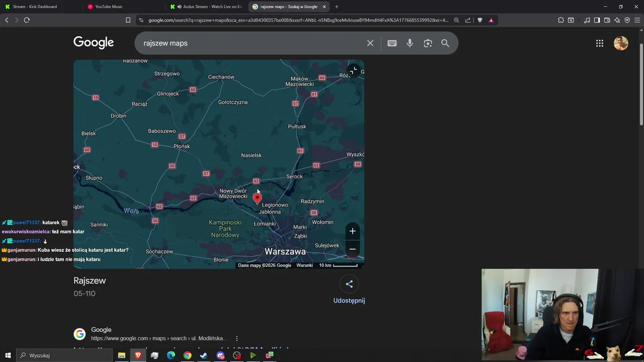Open the share page icon in address bar
Image resolution: width=644 pixels, height=362 pixels.
468,20
